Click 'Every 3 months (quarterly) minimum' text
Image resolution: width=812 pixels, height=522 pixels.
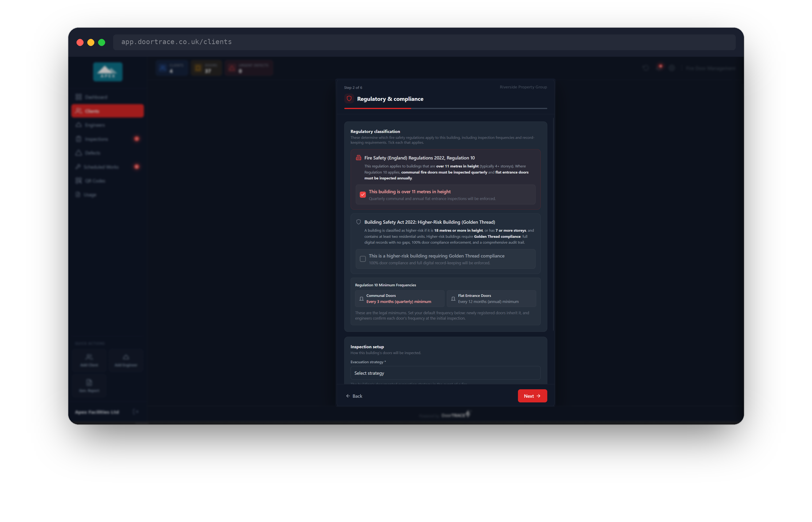[x=398, y=302]
